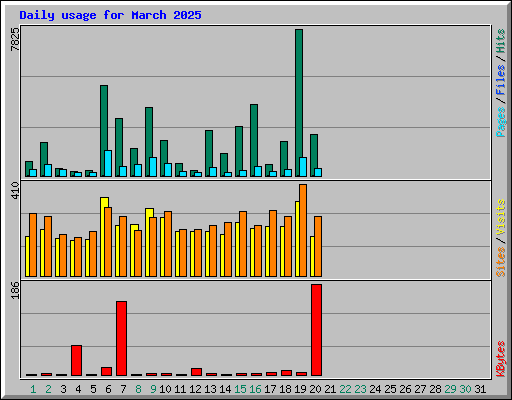The width and height of the screenshot is (512, 400).
Task: Click the orange Sites bar for day 19
Action: (303, 230)
